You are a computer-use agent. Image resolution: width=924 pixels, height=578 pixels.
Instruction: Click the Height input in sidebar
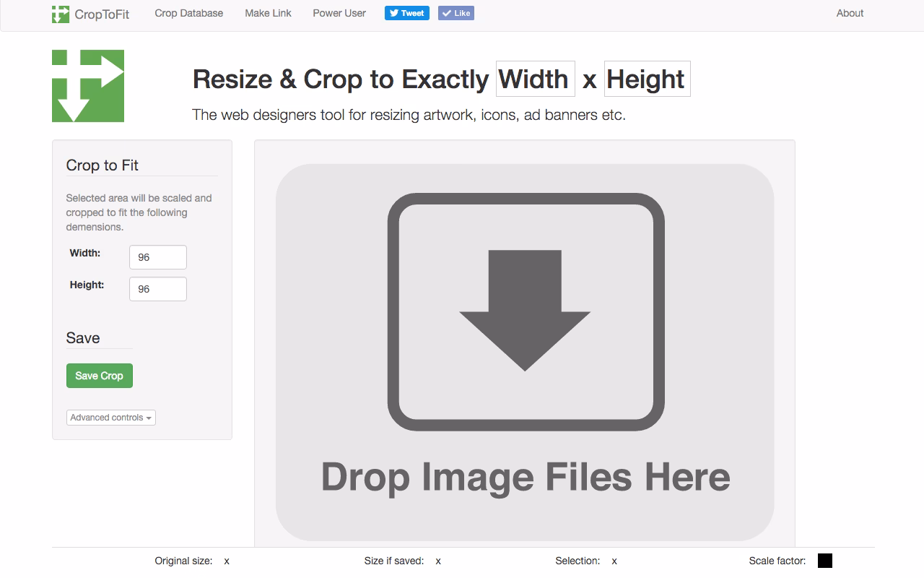[157, 289]
